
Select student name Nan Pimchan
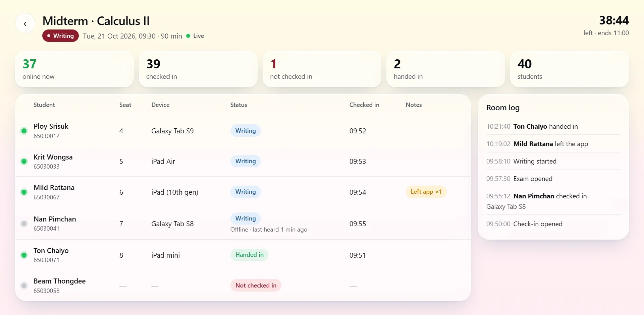pyautogui.click(x=55, y=219)
